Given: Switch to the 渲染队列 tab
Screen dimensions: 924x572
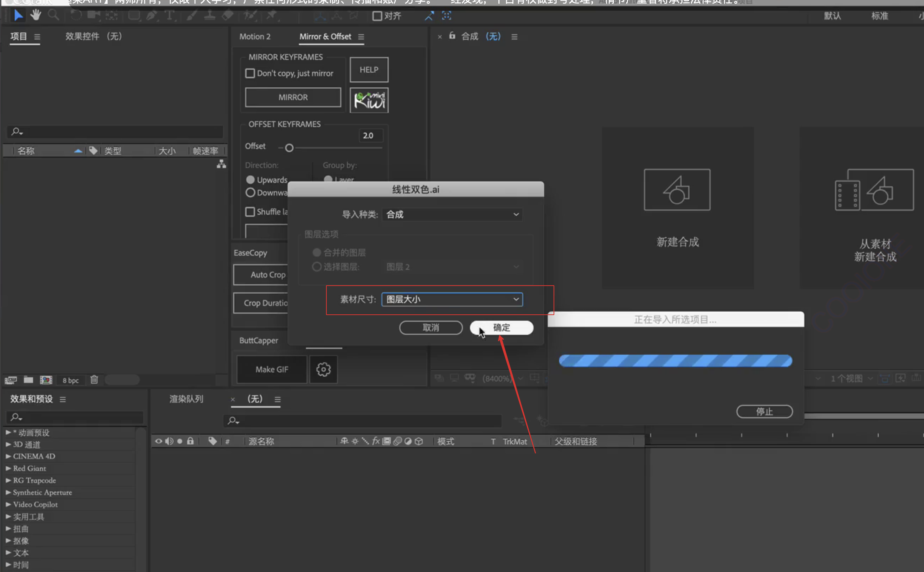Looking at the screenshot, I should pyautogui.click(x=187, y=399).
